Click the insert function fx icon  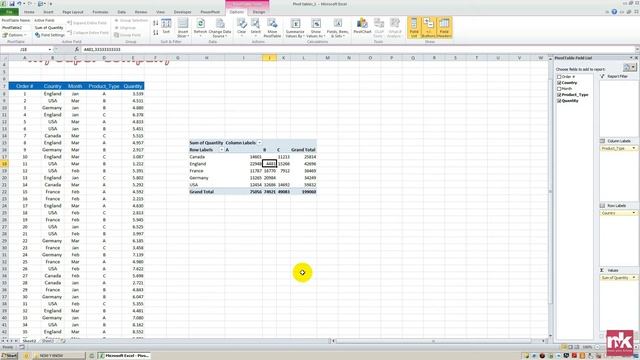pyautogui.click(x=77, y=49)
